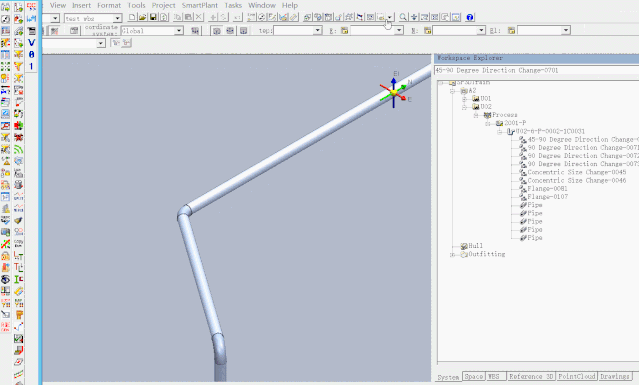Click the New document icon
The width and height of the screenshot is (639, 385).
tap(132, 17)
